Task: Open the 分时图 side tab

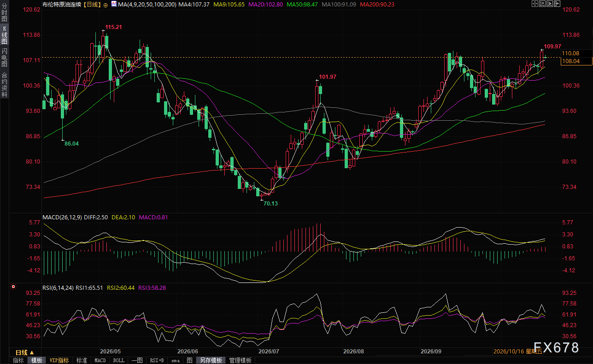Action: [4, 12]
